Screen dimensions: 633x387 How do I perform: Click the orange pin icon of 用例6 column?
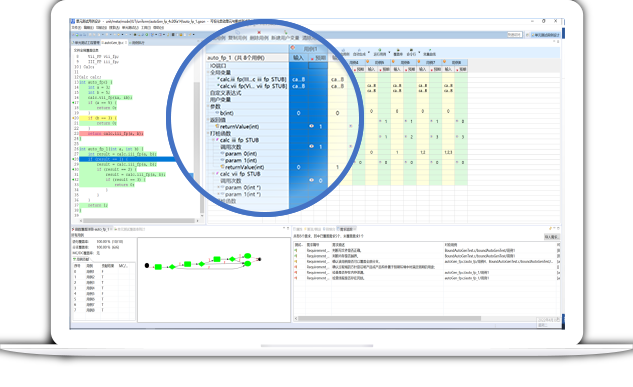point(393,62)
